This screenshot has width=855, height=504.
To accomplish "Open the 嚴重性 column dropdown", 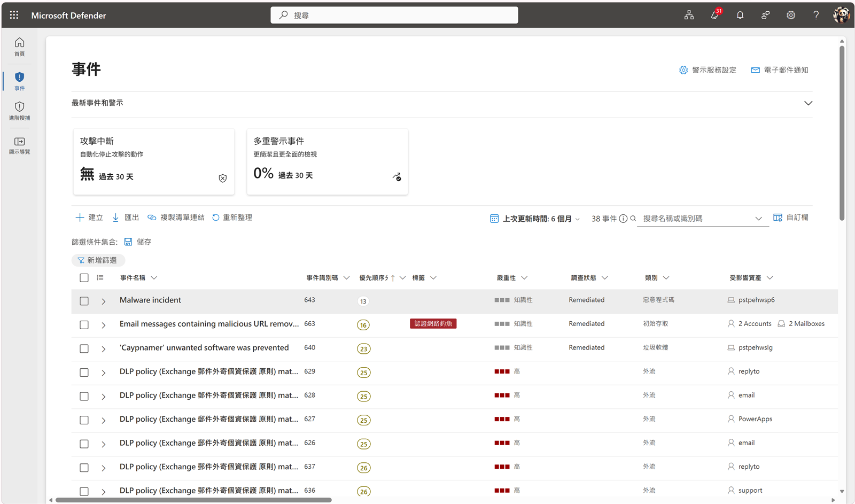I will tap(524, 278).
